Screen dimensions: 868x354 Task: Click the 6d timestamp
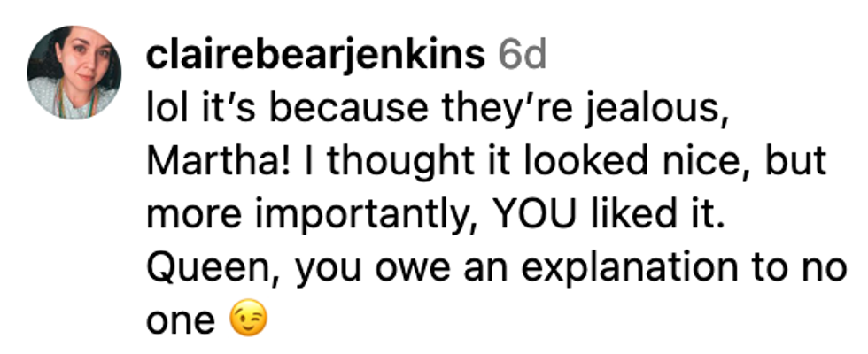tap(523, 57)
